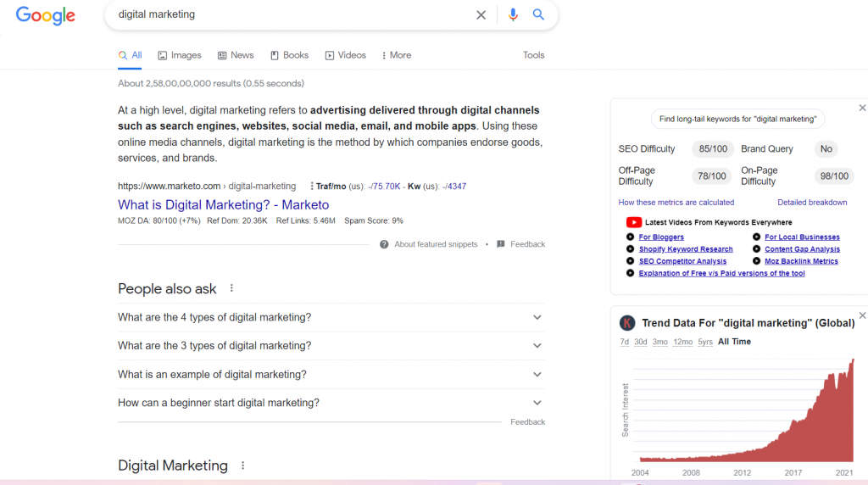The height and width of the screenshot is (485, 868).
Task: Click About featured snippets question icon
Action: [x=384, y=244]
